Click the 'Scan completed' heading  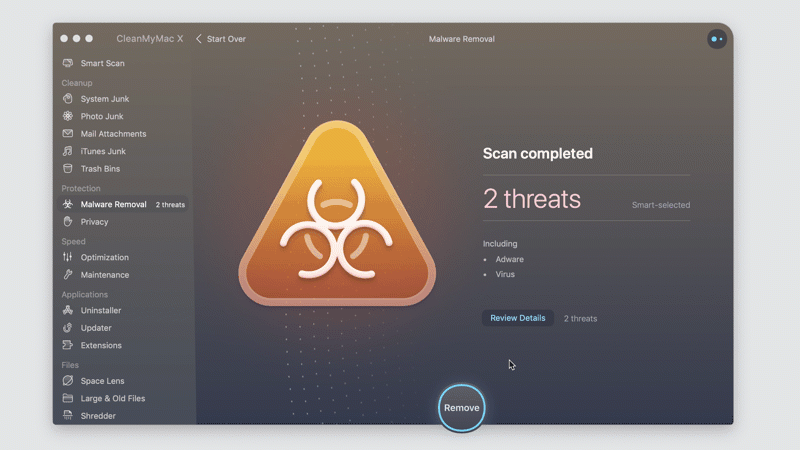pyautogui.click(x=538, y=154)
